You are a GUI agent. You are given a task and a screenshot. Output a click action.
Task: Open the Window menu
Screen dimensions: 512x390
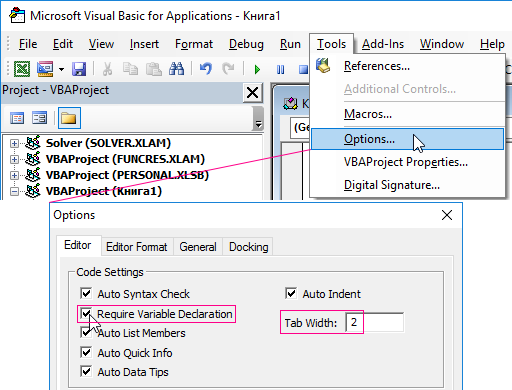442,44
